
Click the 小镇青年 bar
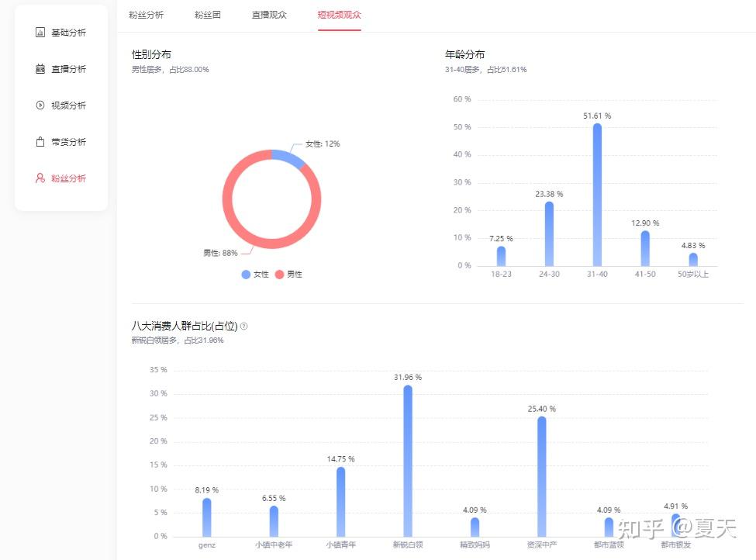pyautogui.click(x=341, y=502)
